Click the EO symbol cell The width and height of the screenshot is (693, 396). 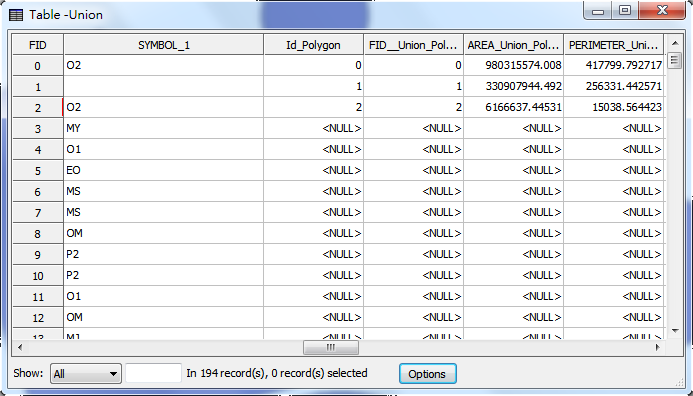pyautogui.click(x=164, y=171)
